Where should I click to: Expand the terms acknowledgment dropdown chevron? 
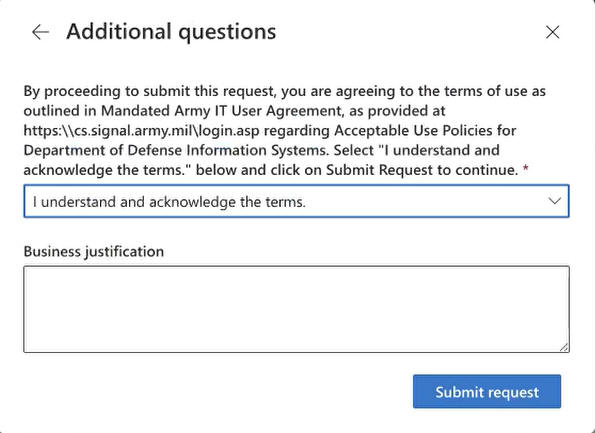click(x=554, y=201)
